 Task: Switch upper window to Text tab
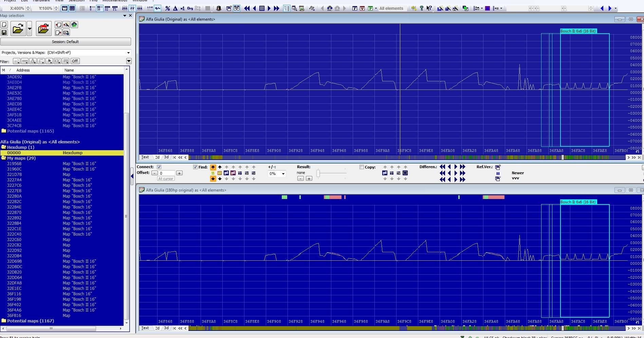click(x=145, y=157)
